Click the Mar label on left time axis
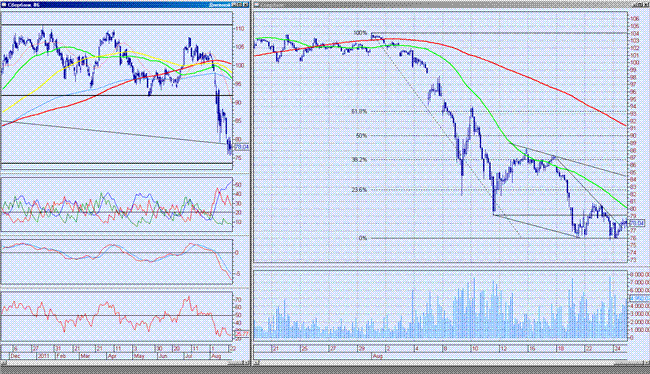 (x=85, y=356)
